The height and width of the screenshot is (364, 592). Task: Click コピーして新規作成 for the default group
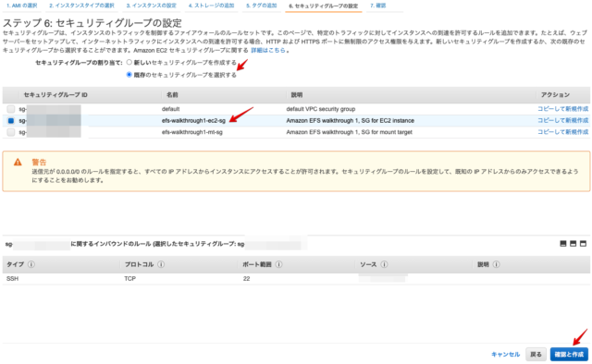(563, 109)
